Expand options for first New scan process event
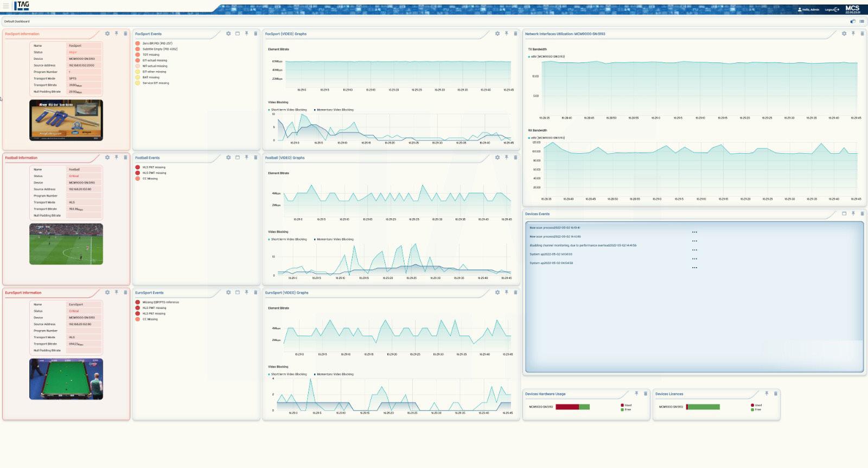868x468 pixels. click(694, 232)
